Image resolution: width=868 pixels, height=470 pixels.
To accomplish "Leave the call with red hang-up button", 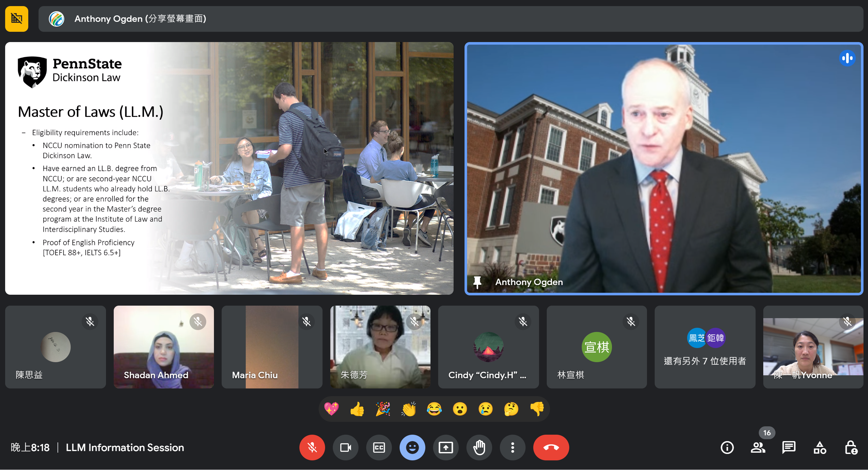I will 551,448.
